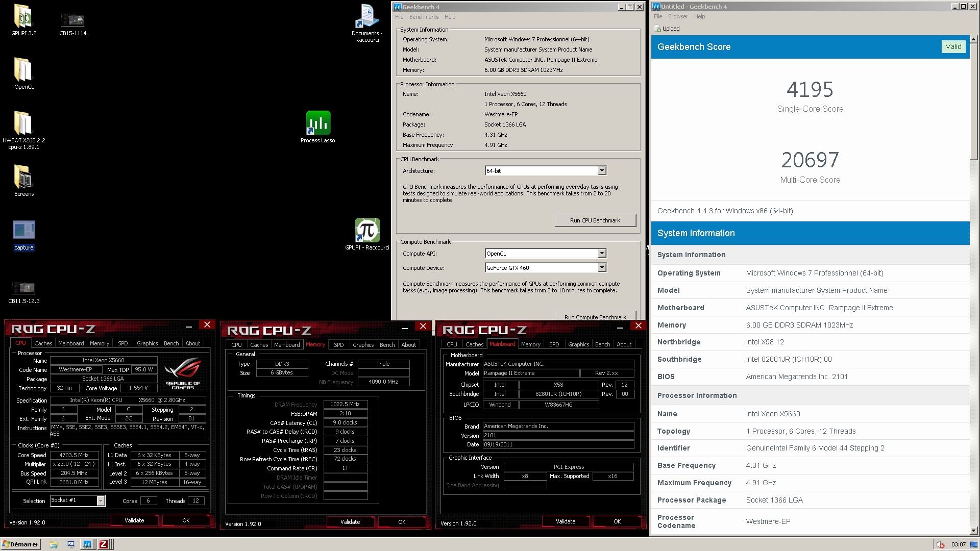Open Browser menu in Untitled Geekbench window
This screenshot has width=980, height=551.
[678, 16]
